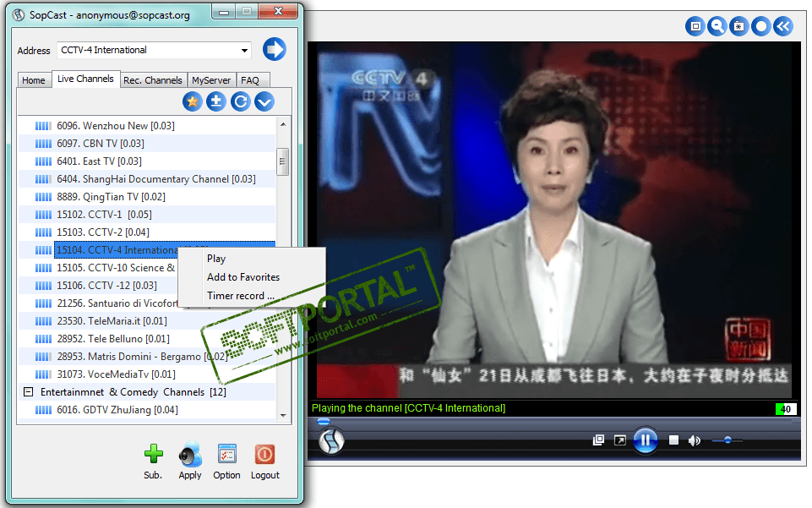Click the playback progress slider handle
The image size is (812, 508).
323,422
